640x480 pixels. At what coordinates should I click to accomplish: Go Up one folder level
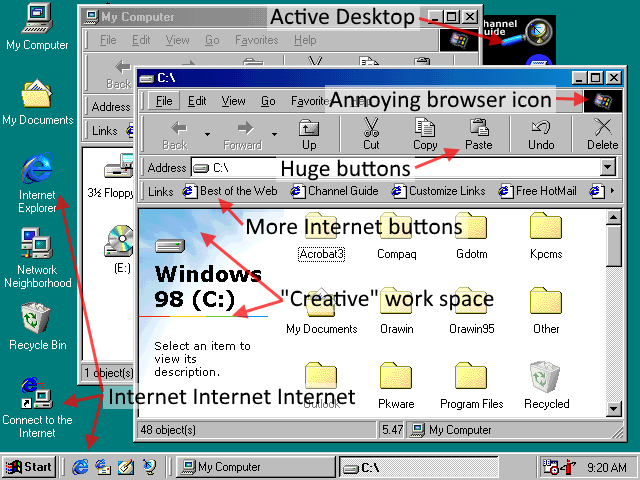pos(309,135)
